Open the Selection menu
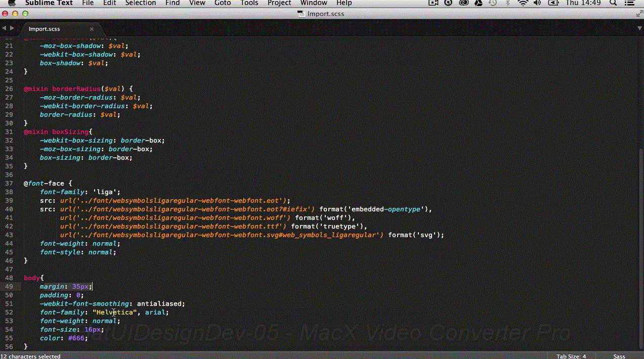This screenshot has width=644, height=359. pyautogui.click(x=141, y=3)
